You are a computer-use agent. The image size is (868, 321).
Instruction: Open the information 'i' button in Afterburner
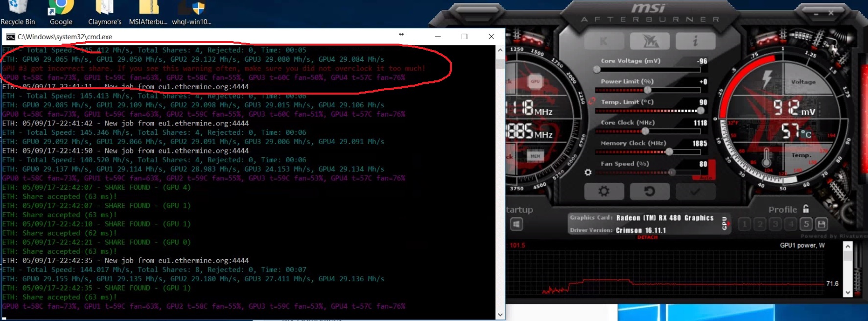tap(695, 41)
